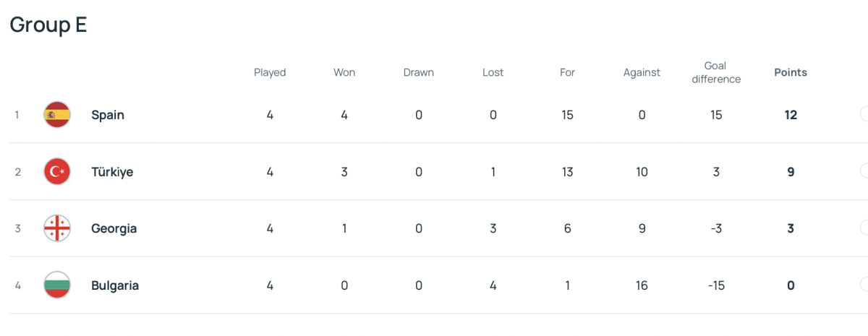Viewport: 868px width, 336px height.
Task: Select the Georgia team name
Action: (114, 228)
